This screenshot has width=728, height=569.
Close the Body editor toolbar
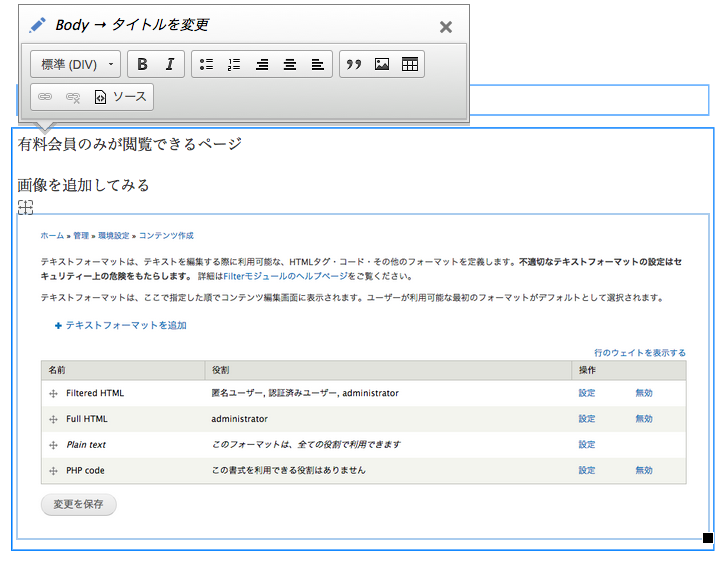point(446,27)
